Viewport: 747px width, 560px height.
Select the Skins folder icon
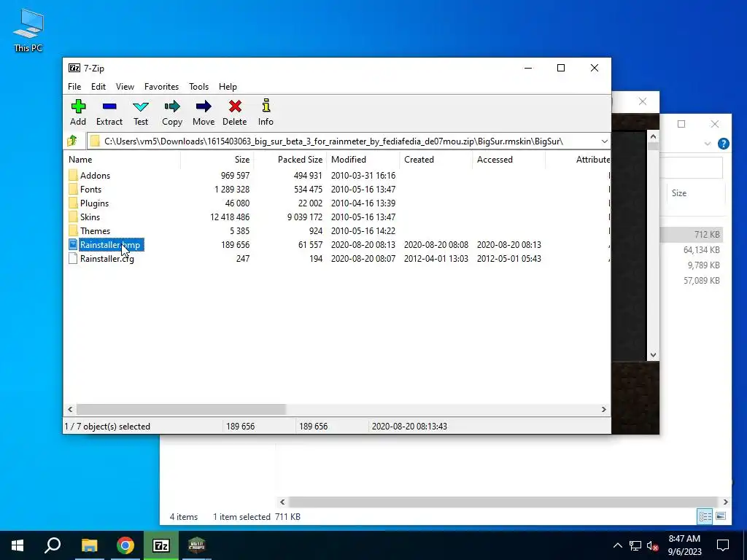(x=73, y=217)
